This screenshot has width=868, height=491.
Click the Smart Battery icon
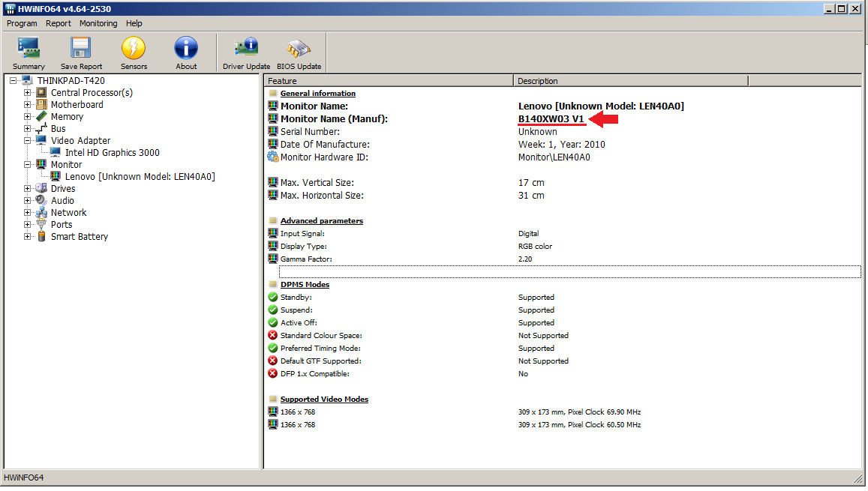41,236
